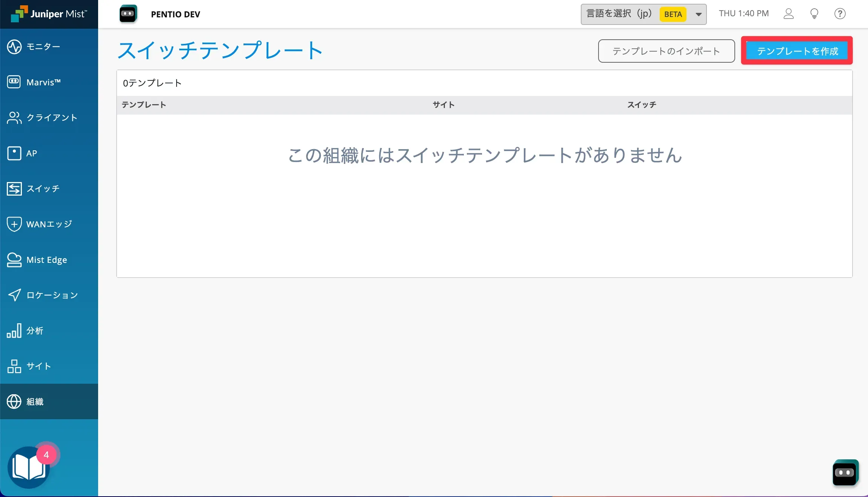
Task: Click the Analytics bar chart icon
Action: coord(14,330)
